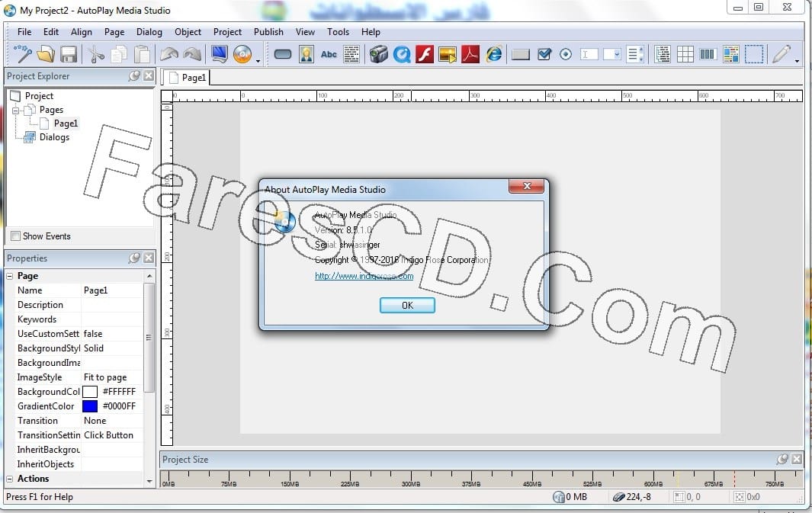Collapse the Pages tree node
The height and width of the screenshot is (513, 812).
click(x=15, y=111)
